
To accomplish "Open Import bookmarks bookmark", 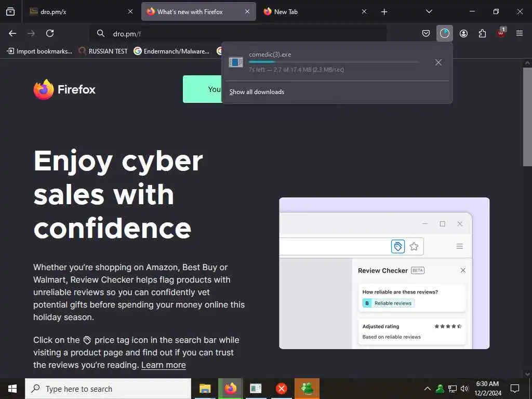I will pyautogui.click(x=39, y=51).
